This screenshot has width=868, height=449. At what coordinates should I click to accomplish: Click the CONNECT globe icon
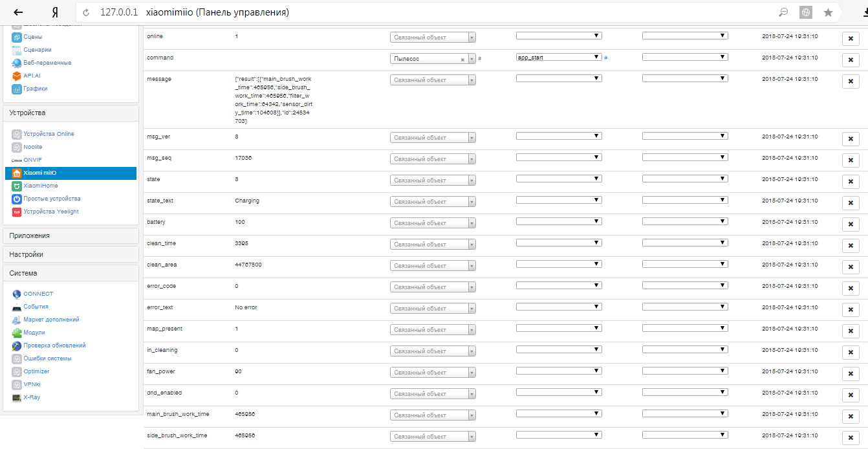17,294
